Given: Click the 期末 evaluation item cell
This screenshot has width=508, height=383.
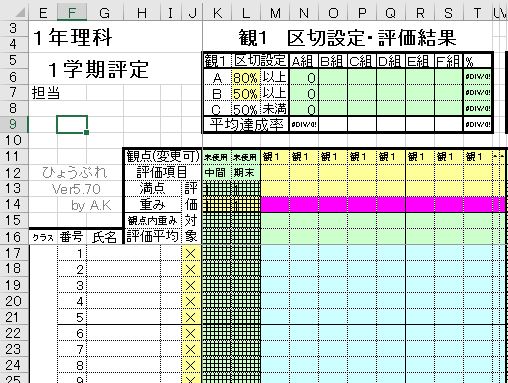Looking at the screenshot, I should point(246,172).
